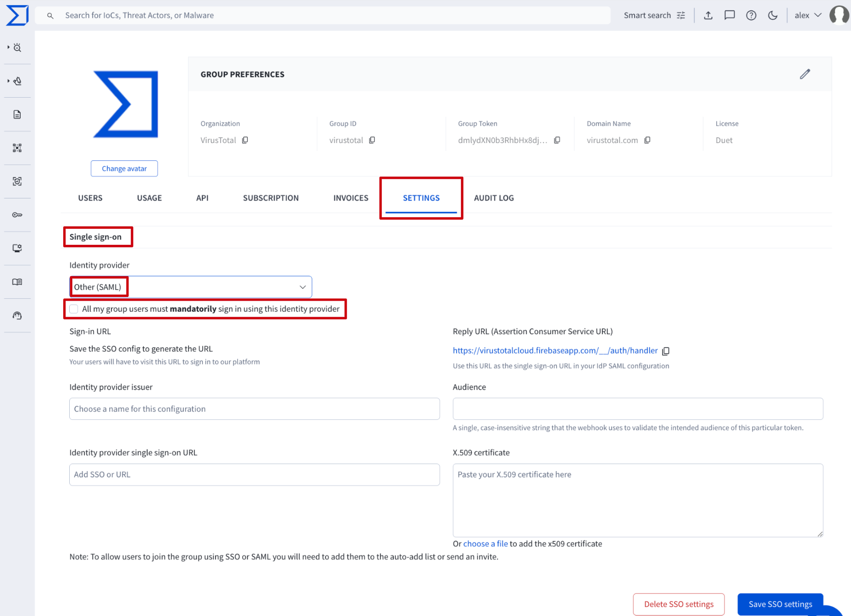
Task: Switch to the API tab
Action: pyautogui.click(x=202, y=198)
